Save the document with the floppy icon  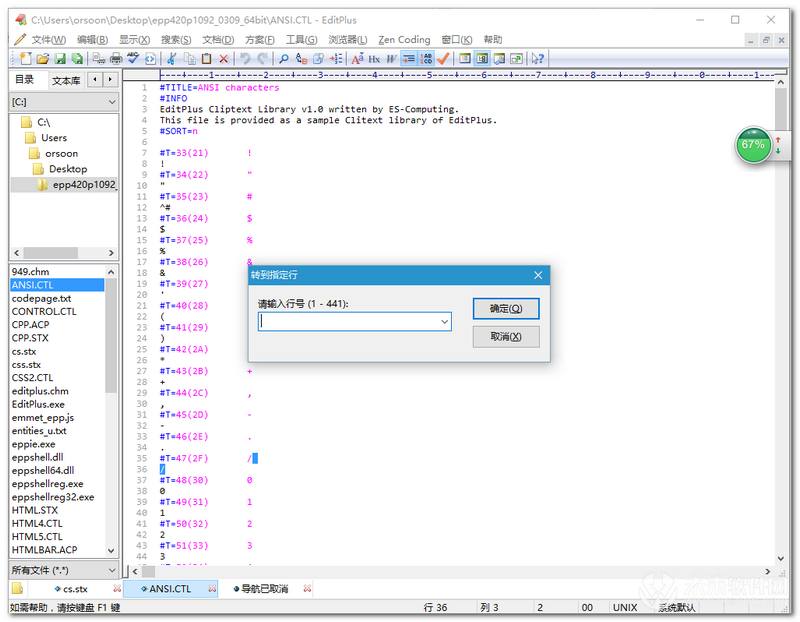(60, 59)
